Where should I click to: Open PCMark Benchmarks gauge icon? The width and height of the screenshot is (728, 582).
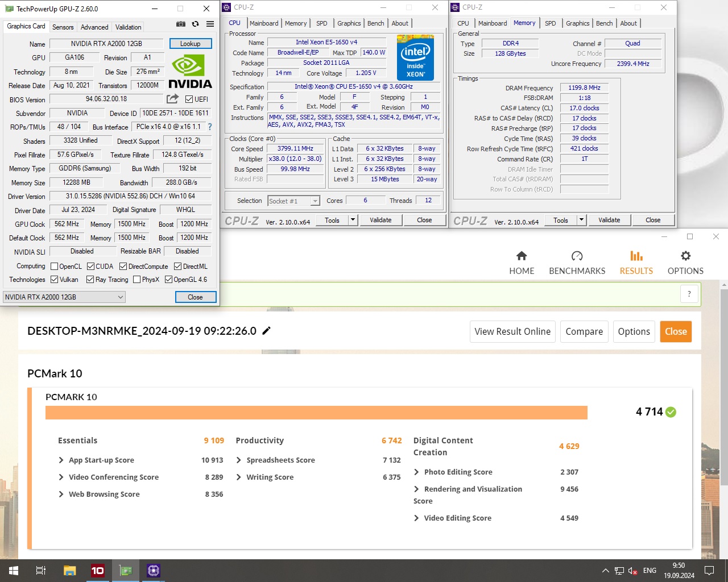point(577,256)
